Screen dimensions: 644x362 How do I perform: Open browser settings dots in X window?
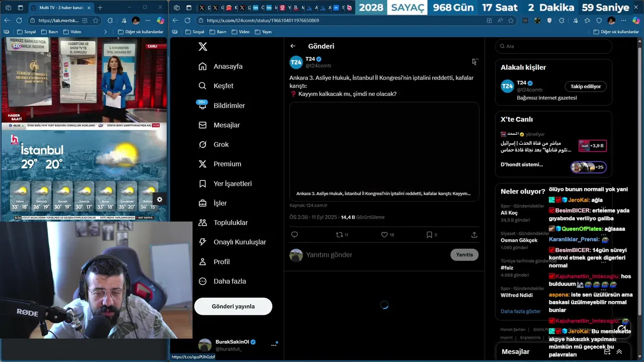point(624,20)
